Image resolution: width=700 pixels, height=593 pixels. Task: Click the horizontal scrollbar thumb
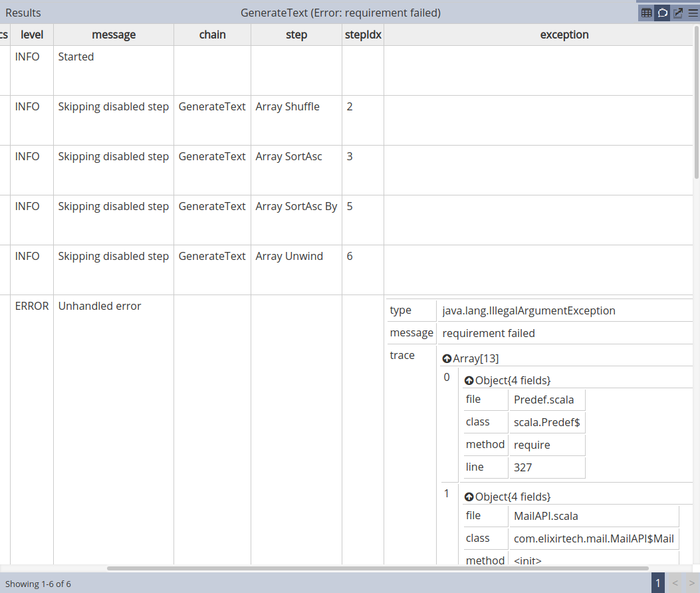(378, 568)
